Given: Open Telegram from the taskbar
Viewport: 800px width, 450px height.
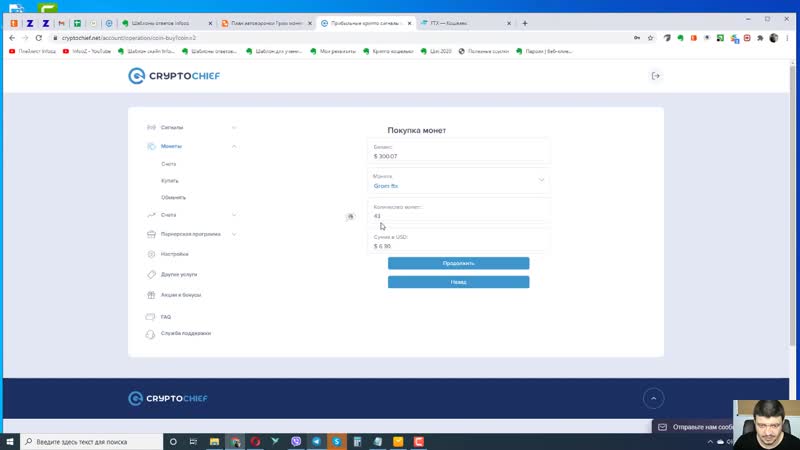Looking at the screenshot, I should pos(316,441).
